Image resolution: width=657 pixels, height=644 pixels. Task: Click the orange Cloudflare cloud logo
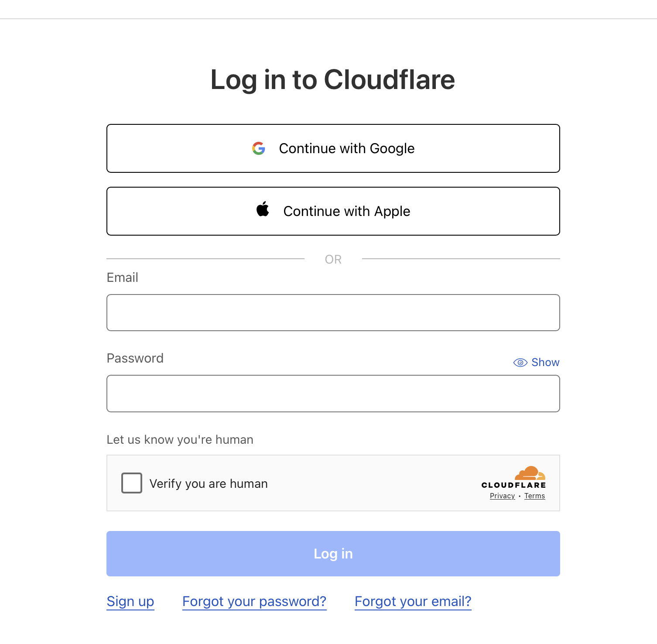click(x=530, y=473)
